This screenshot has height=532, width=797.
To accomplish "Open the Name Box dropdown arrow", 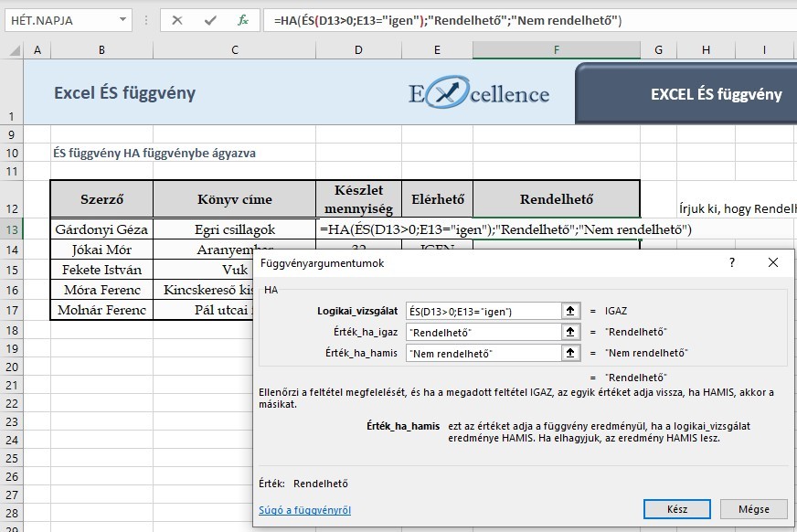I will click(122, 20).
